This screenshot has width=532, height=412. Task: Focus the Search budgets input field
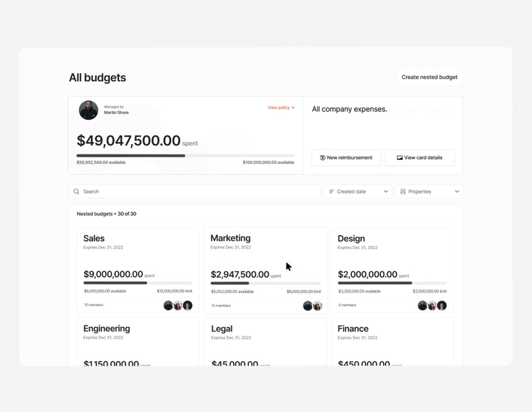point(194,192)
